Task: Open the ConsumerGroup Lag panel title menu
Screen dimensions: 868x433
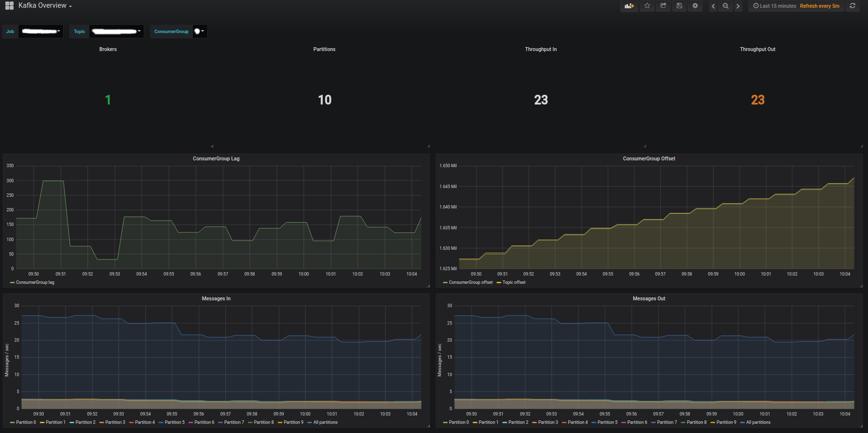Action: [216, 158]
